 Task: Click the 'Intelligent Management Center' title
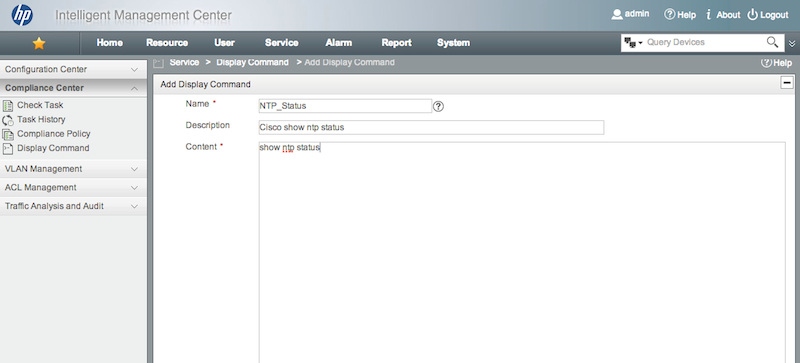pos(143,15)
